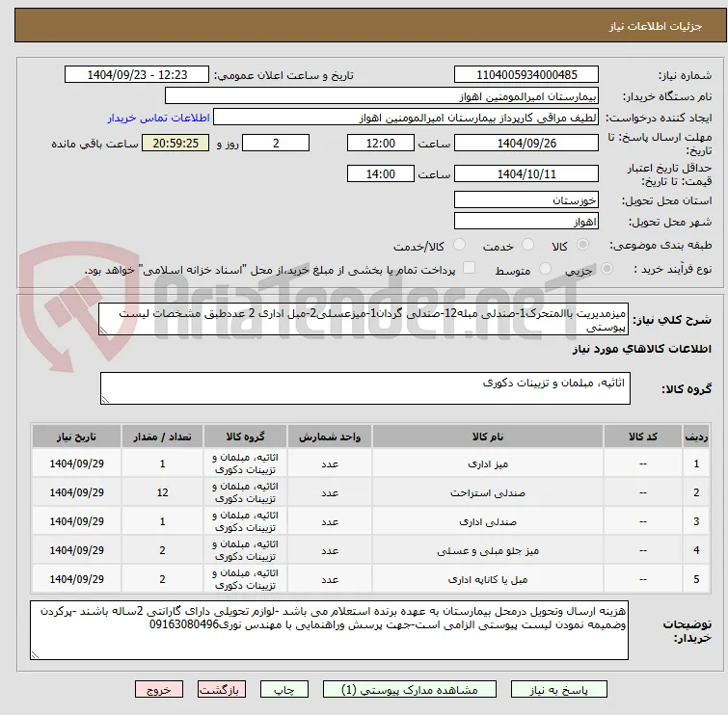Click the مبل یا کاناپه اداری cell
The image size is (728, 715).
point(488,579)
